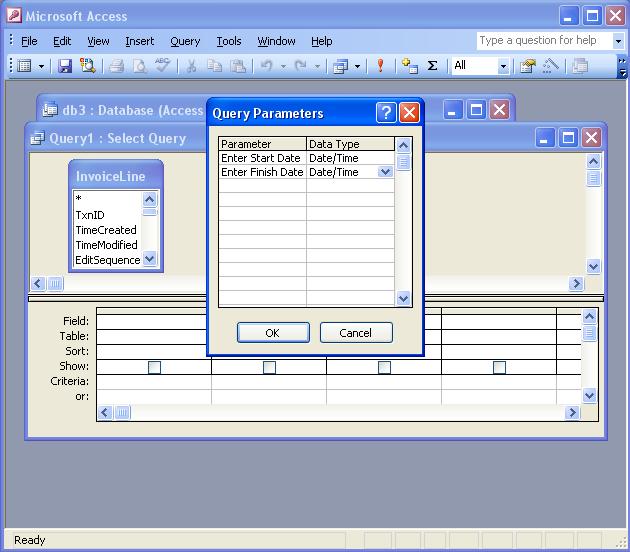Select the EditSequence field in InvoiceLine

click(108, 260)
